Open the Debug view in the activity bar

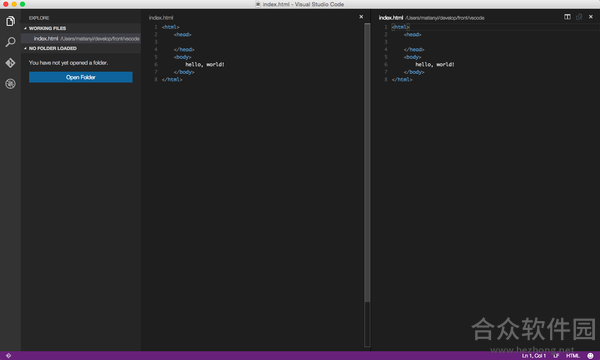click(x=10, y=83)
